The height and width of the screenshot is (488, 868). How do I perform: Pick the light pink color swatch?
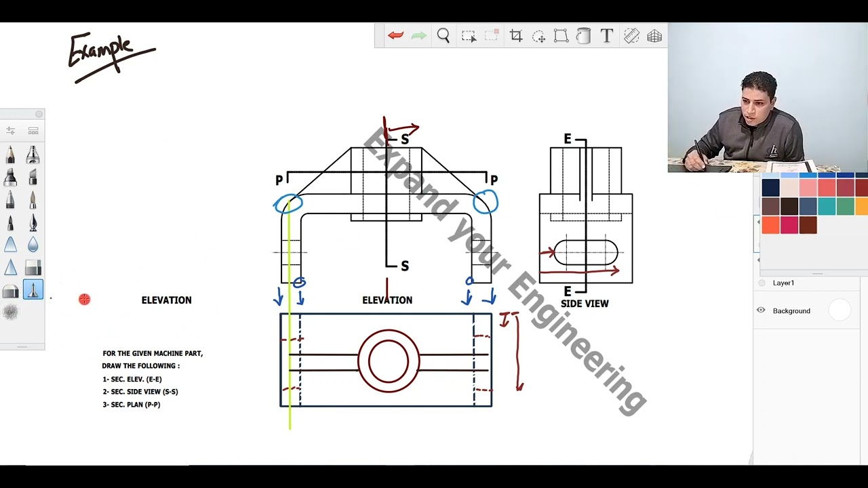808,187
